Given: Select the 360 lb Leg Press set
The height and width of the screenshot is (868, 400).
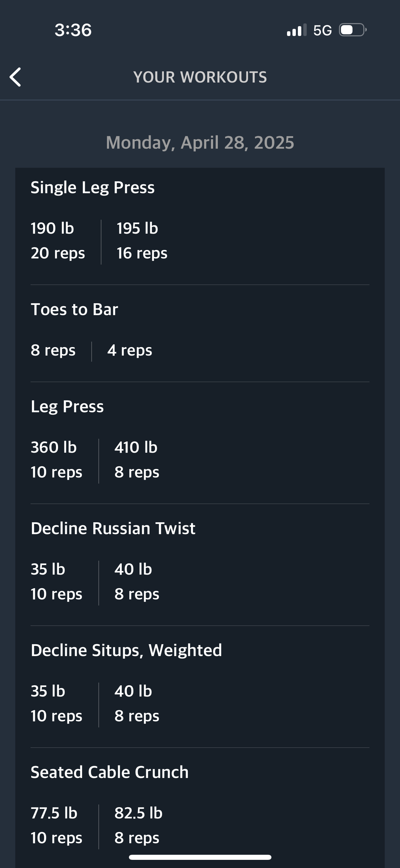Looking at the screenshot, I should [56, 460].
